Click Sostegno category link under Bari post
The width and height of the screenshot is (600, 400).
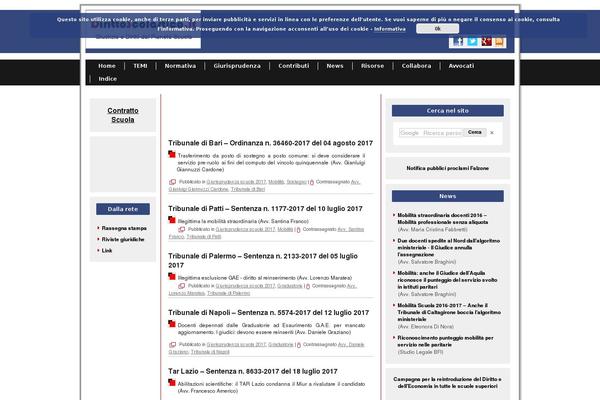pyautogui.click(x=297, y=182)
